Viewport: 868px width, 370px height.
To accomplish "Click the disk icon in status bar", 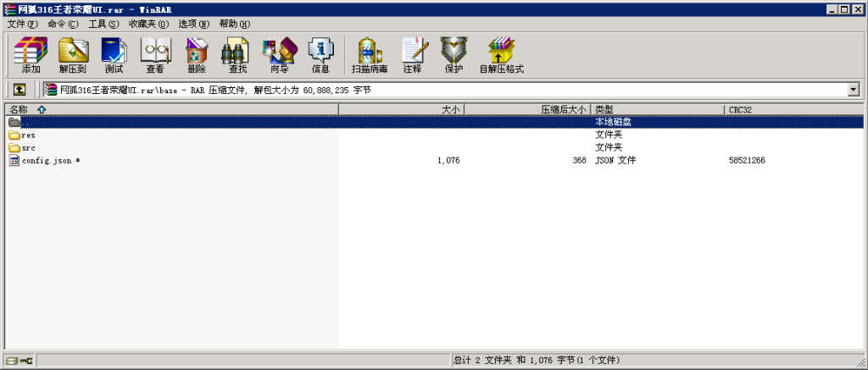I will 11,361.
